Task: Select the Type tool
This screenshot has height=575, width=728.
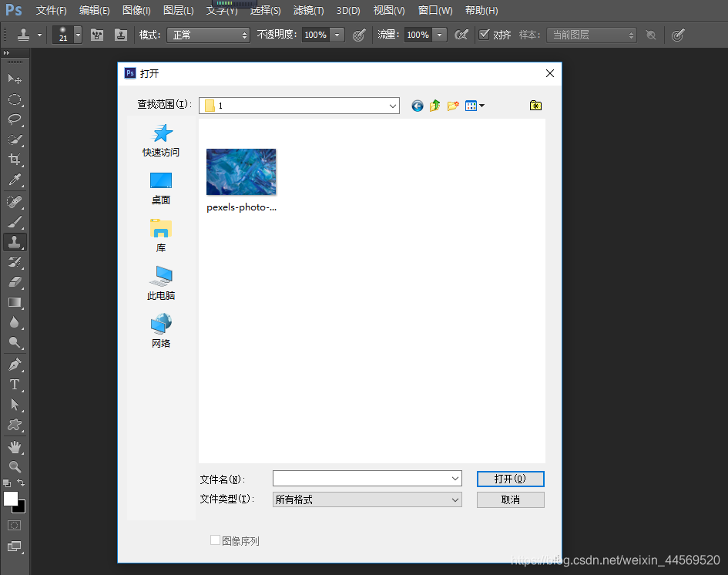Action: 15,385
